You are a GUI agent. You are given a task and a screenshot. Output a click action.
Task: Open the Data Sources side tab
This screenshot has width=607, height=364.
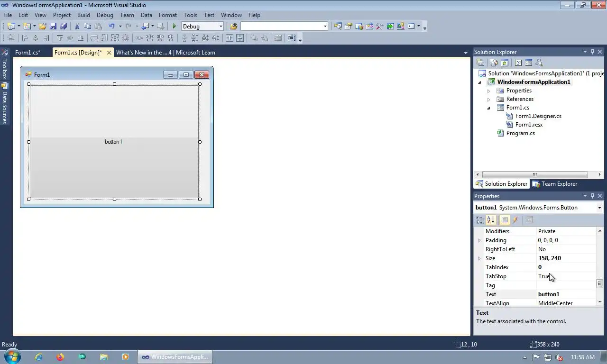pos(4,103)
